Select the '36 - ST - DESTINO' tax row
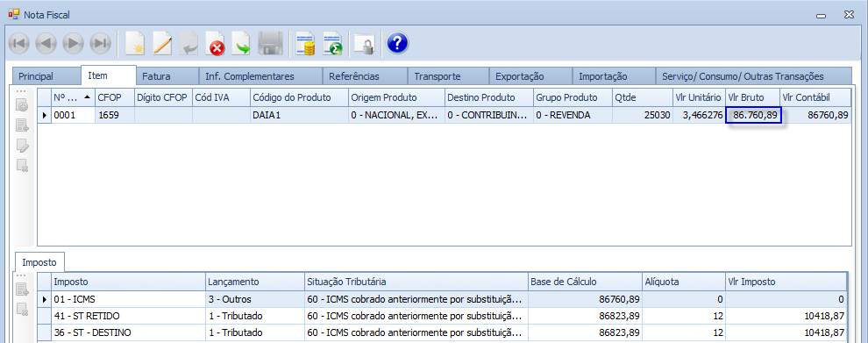 442,332
